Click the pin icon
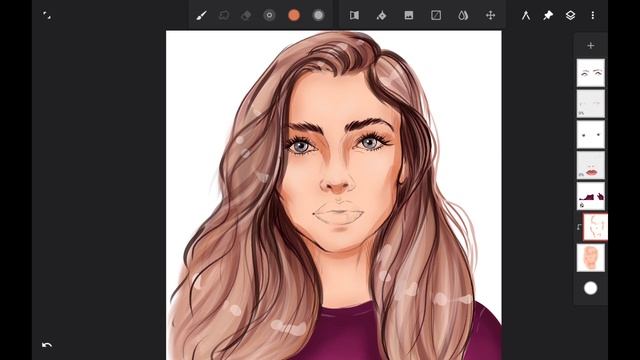The image size is (640, 360). pos(548,16)
